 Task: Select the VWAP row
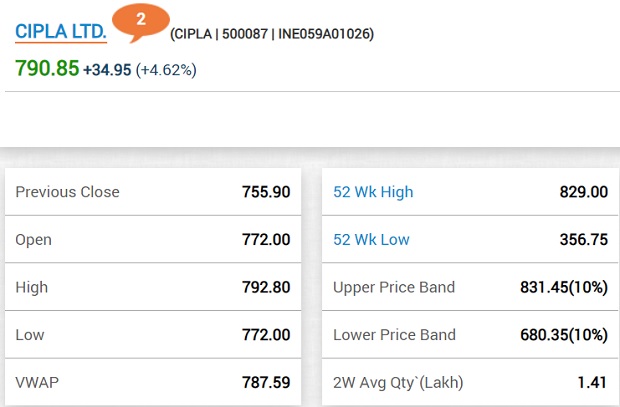(153, 382)
